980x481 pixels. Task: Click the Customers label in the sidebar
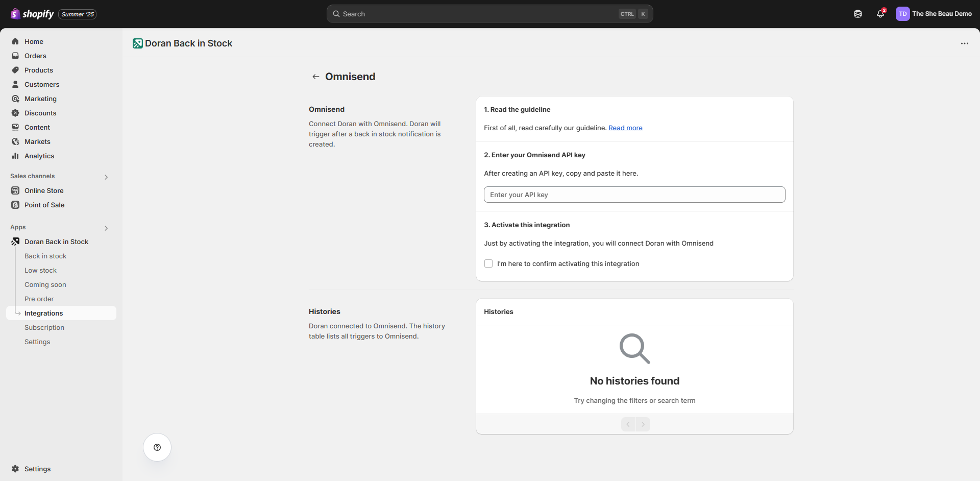click(x=42, y=84)
